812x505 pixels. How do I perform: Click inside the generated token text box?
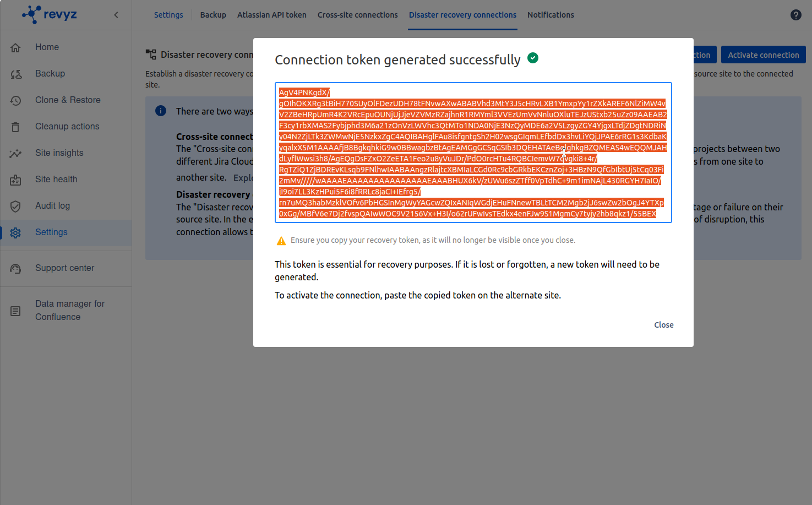point(473,153)
